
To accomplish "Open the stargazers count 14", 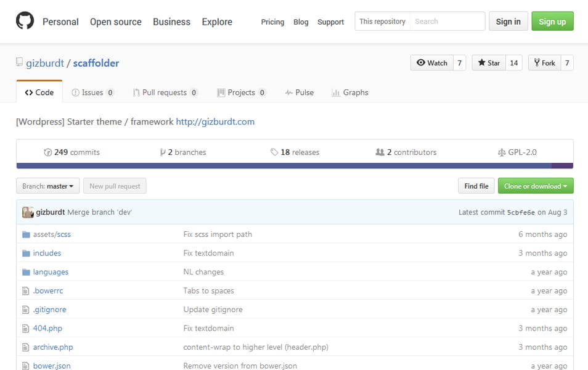I will (514, 63).
